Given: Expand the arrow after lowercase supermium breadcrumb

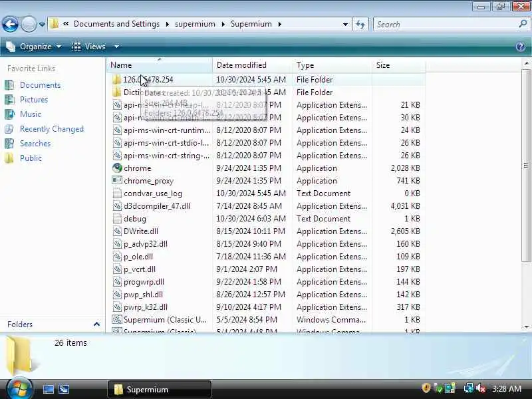Looking at the screenshot, I should 223,24.
